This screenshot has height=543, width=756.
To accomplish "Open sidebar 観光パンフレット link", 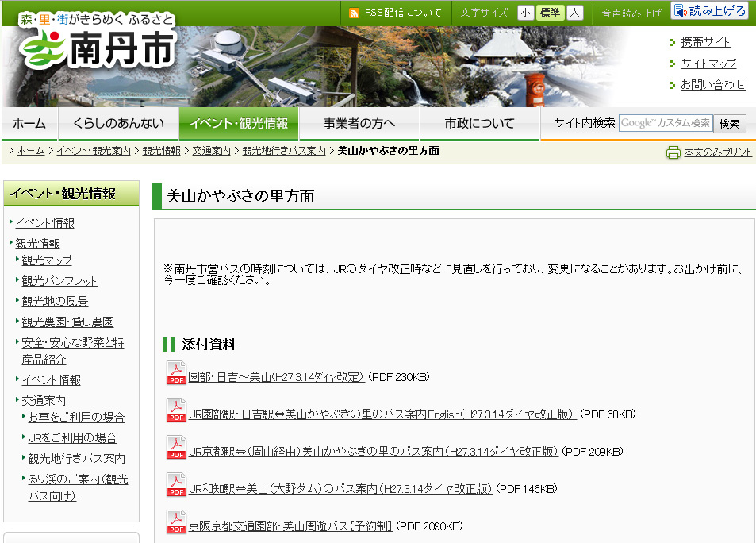I will [59, 281].
